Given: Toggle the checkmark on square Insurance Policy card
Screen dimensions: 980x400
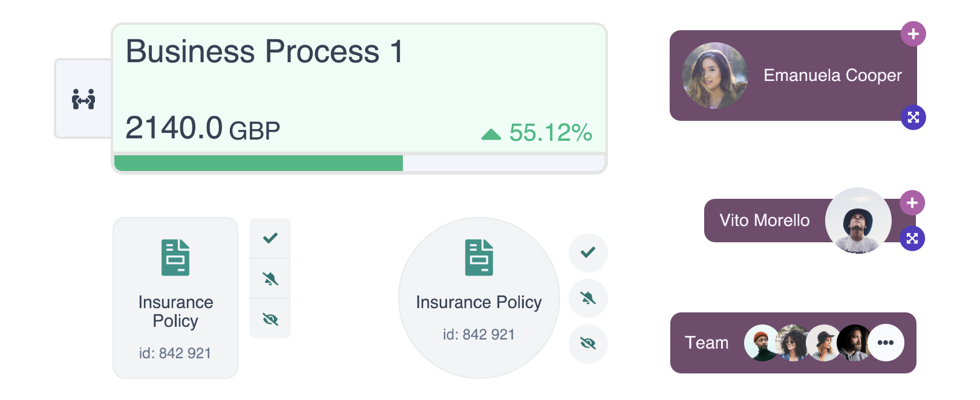Looking at the screenshot, I should 270,238.
